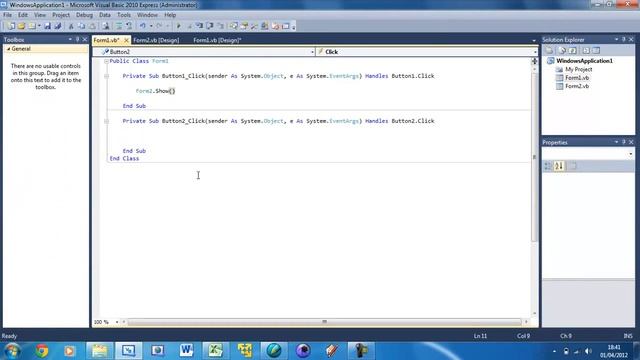640x360 pixels.
Task: Click Refresh icon in Solution Explorer
Action: point(573,51)
